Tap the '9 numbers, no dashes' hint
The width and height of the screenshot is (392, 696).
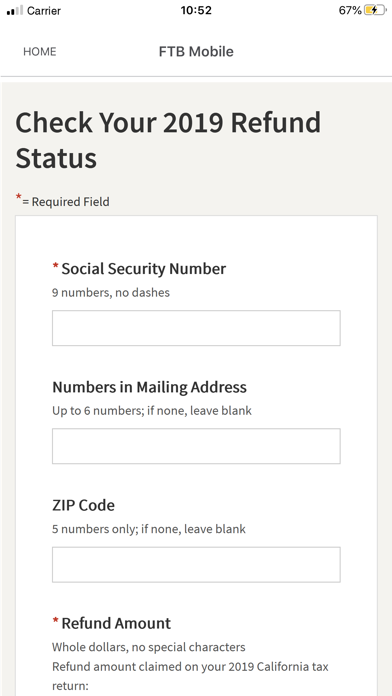pos(111,293)
